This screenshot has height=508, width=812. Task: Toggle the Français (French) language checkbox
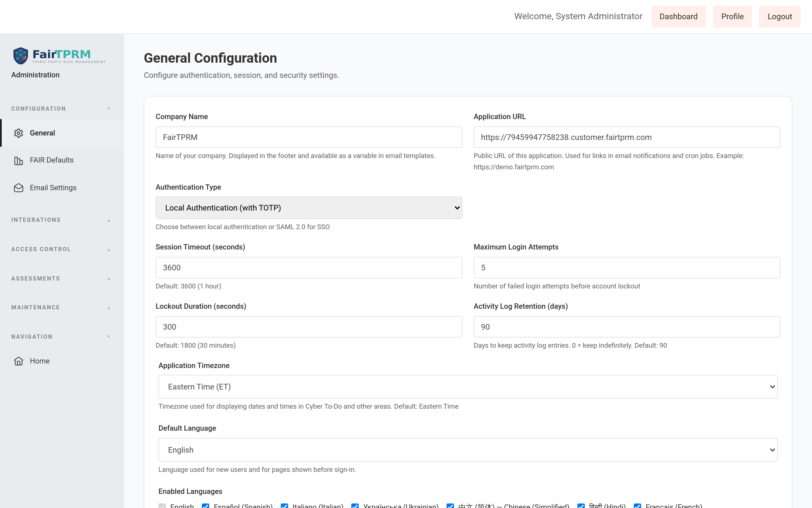pyautogui.click(x=637, y=506)
